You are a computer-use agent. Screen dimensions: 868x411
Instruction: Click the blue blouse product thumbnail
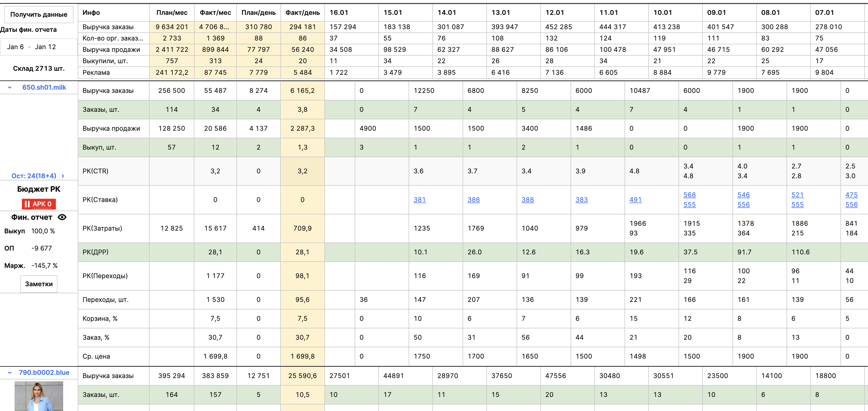click(39, 396)
